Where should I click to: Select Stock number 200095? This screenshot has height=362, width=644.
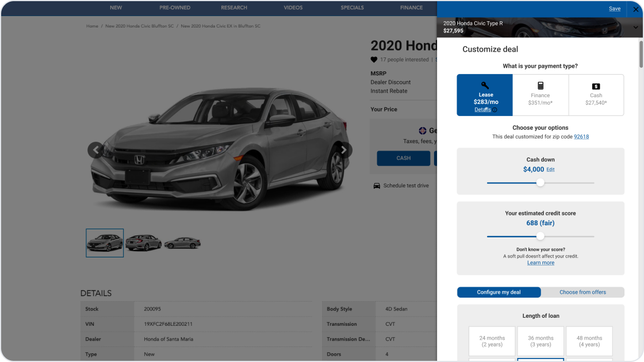coord(152,309)
